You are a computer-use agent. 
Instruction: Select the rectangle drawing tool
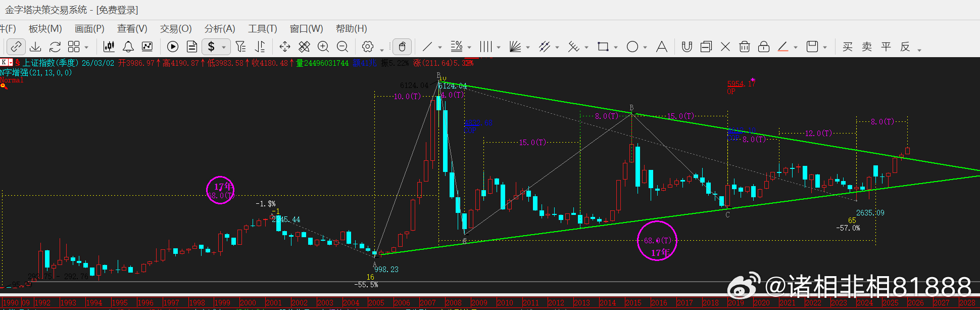(x=603, y=47)
